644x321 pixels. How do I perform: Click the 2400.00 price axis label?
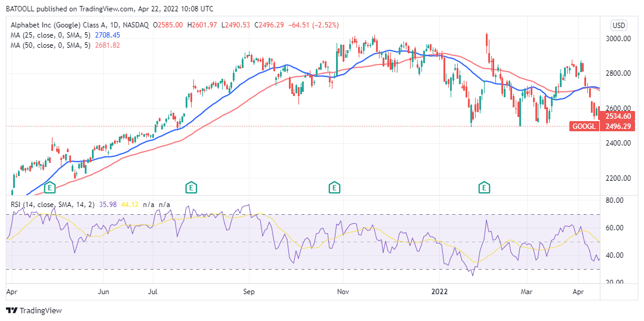[620, 143]
